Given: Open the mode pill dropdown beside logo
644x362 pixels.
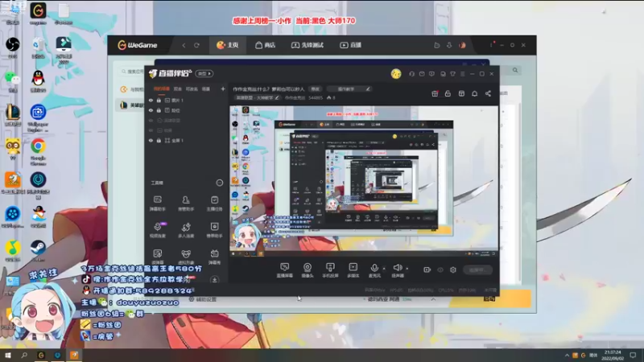Looking at the screenshot, I should (204, 73).
